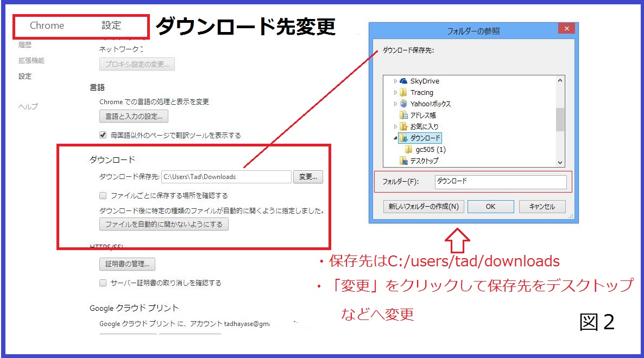Click the お気に入り star folder icon
Image resolution: width=644 pixels, height=358 pixels.
tap(403, 126)
